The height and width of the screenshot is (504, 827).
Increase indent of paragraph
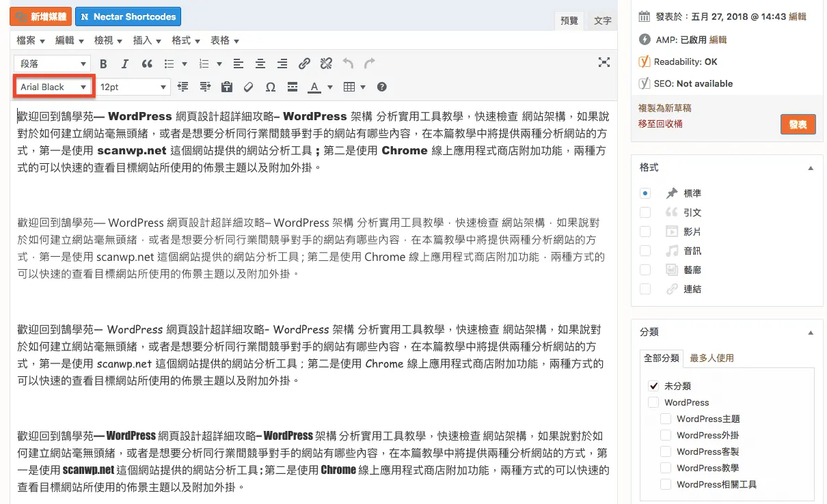point(204,87)
